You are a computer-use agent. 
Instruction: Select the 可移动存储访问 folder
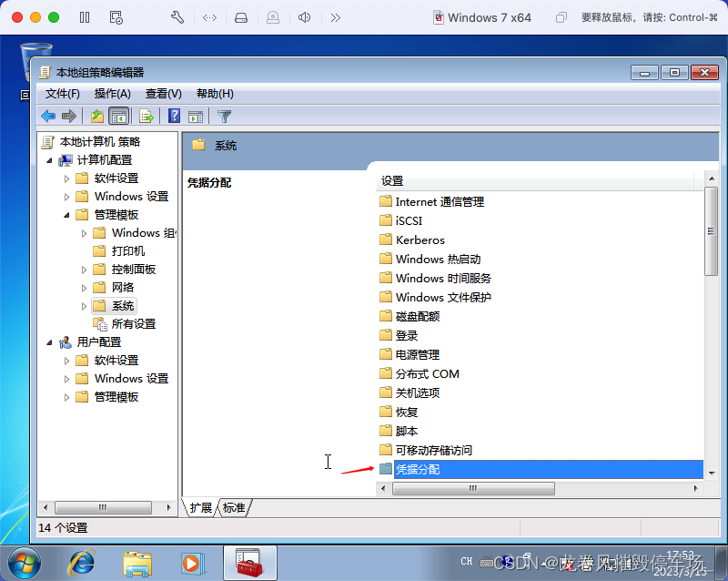434,450
